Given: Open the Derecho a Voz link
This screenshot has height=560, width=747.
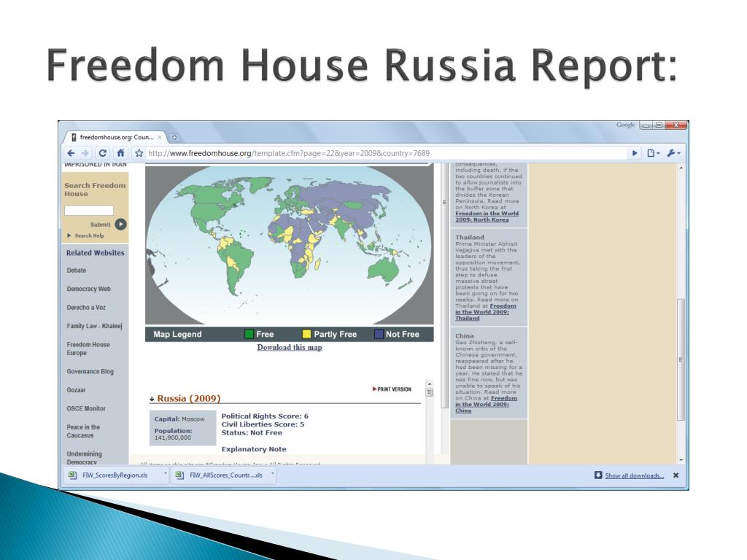Looking at the screenshot, I should click(86, 307).
